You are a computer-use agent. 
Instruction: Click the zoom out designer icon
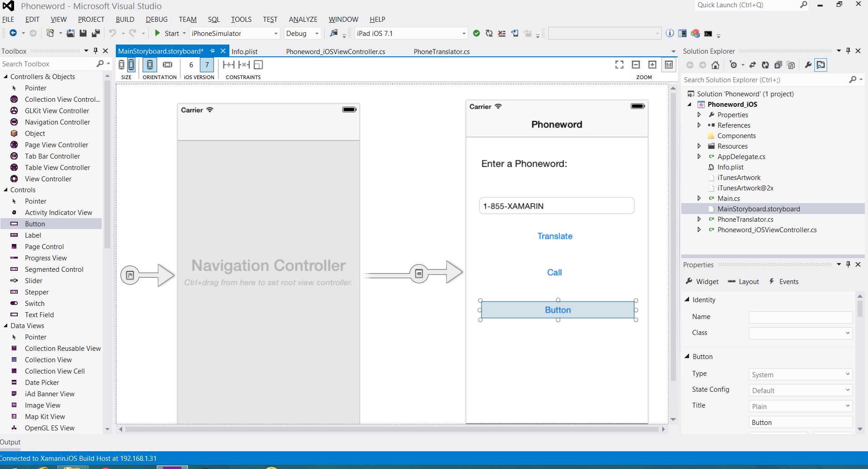636,65
